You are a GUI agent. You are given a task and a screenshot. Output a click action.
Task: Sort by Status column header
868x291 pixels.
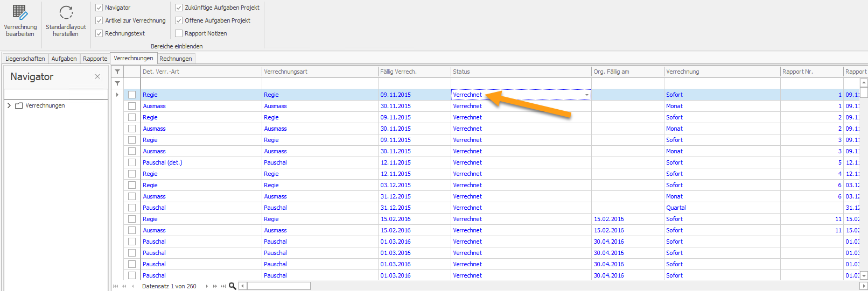click(x=521, y=72)
